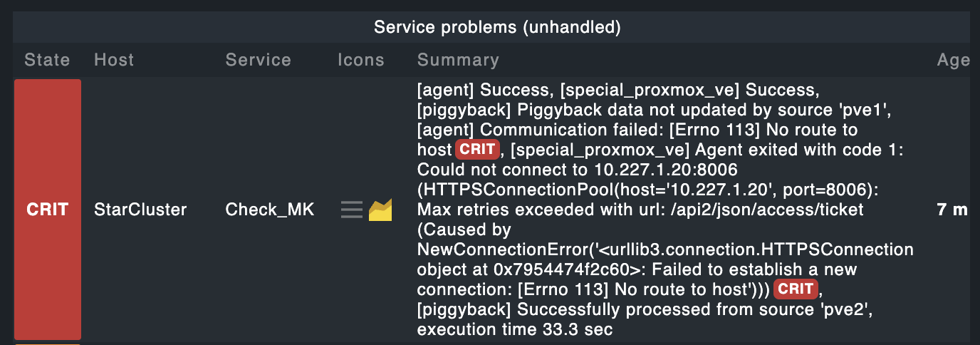Open the yellow performance graph icon
The image size is (980, 345).
(x=380, y=210)
